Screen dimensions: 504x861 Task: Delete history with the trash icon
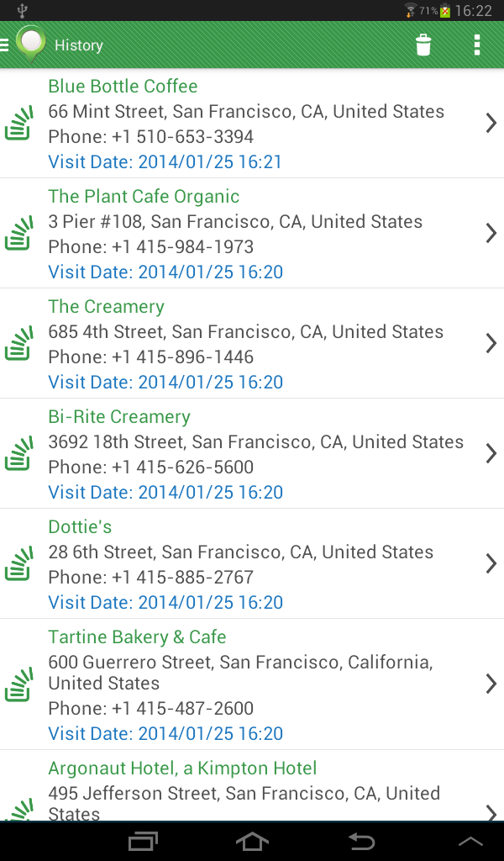pos(423,45)
